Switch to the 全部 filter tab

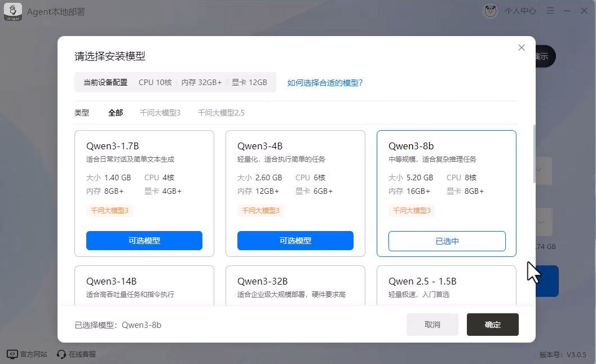coord(116,113)
